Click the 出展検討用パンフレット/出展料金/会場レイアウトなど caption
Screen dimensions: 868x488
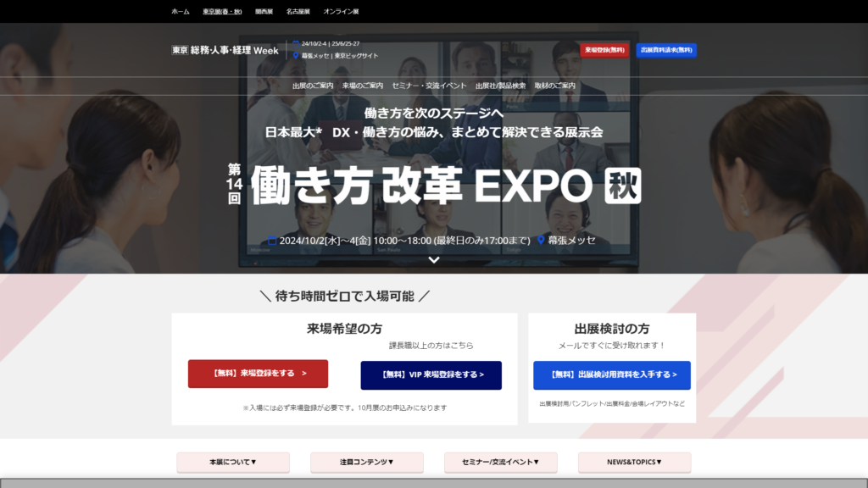point(612,404)
